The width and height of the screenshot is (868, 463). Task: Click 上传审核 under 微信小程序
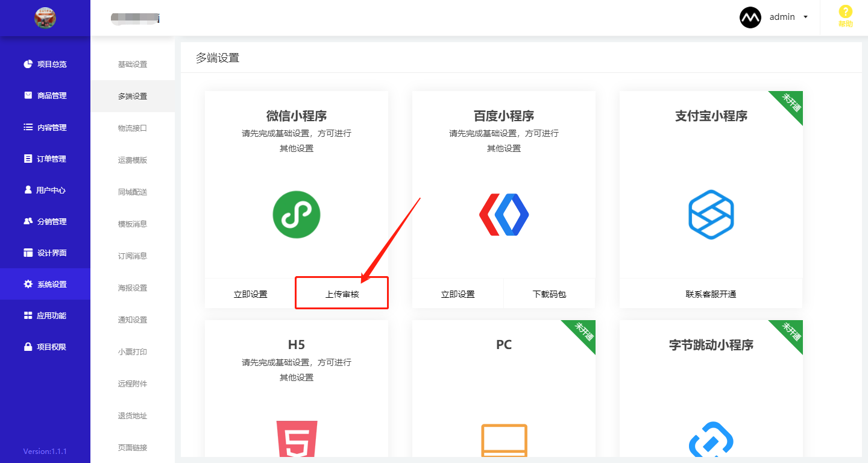(x=342, y=294)
